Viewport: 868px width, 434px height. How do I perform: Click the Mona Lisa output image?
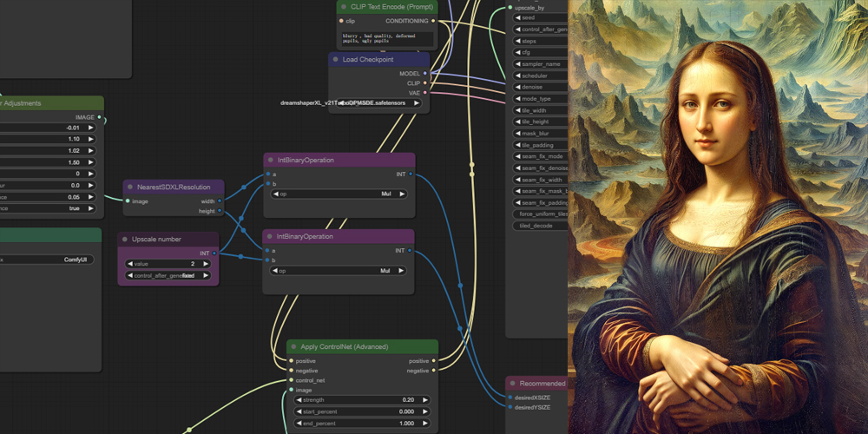[718, 217]
